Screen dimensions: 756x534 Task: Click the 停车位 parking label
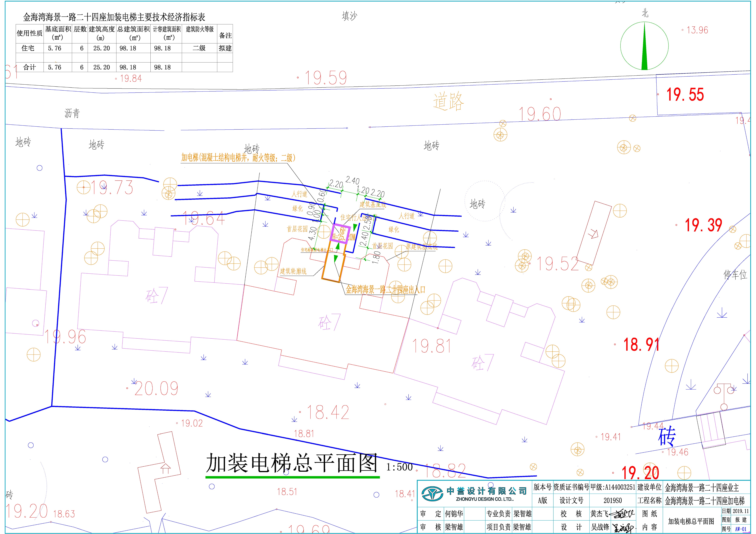[735, 274]
